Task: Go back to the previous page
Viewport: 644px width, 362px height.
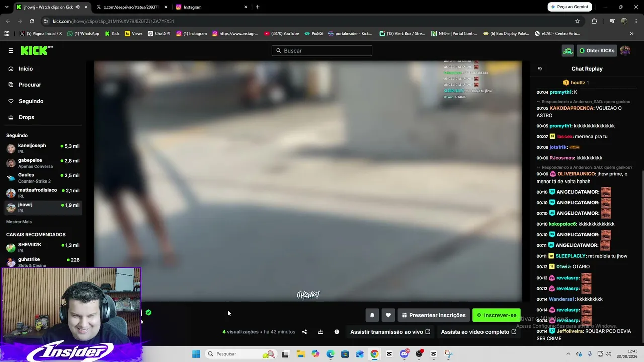Action: coord(8,21)
